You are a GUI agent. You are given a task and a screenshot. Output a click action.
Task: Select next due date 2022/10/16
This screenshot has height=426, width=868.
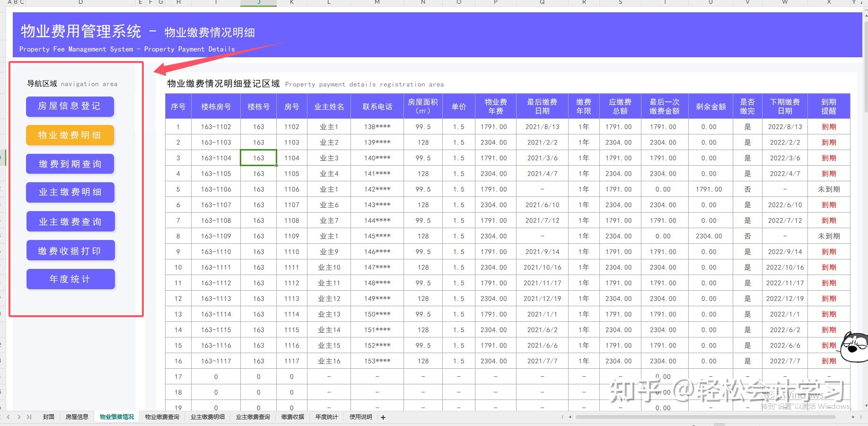[785, 267]
